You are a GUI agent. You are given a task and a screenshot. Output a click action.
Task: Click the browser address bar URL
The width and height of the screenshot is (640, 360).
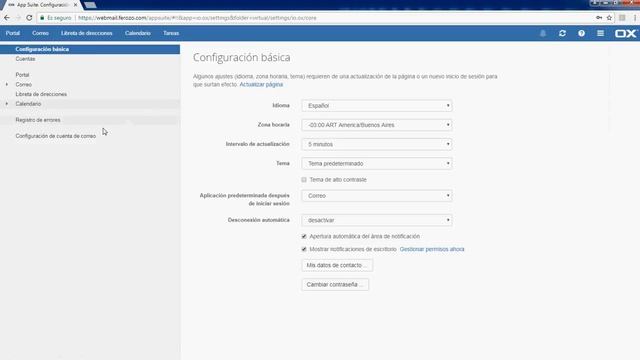tap(198, 18)
